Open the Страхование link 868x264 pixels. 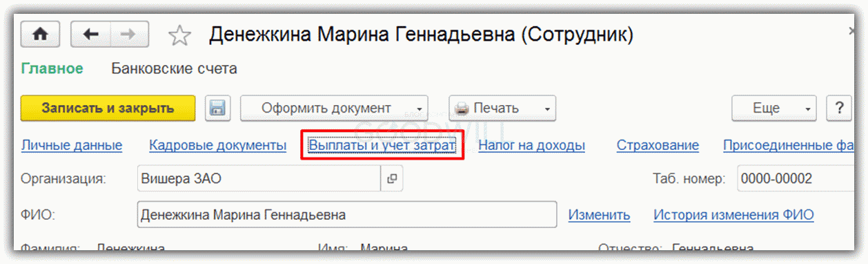[658, 146]
